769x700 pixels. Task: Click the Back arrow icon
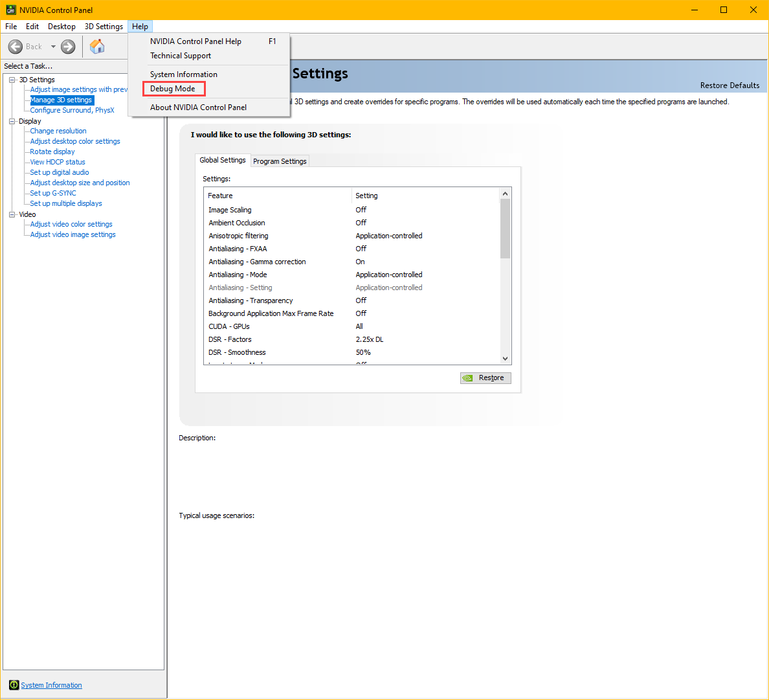click(x=15, y=47)
